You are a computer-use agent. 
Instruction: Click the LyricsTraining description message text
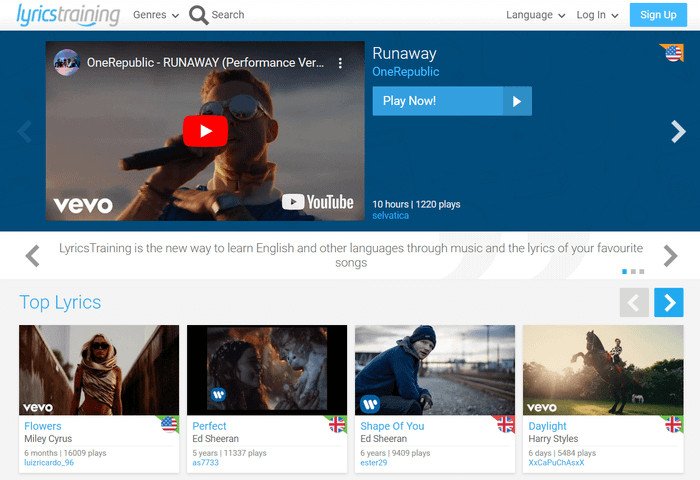[x=351, y=255]
